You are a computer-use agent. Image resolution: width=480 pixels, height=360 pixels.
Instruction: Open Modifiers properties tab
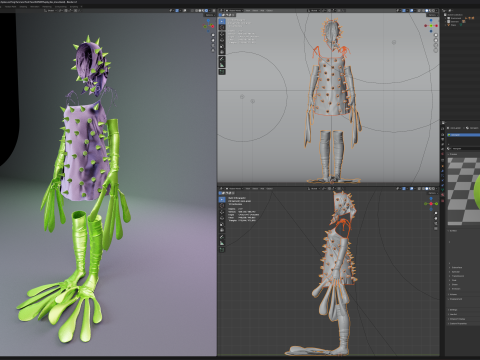click(443, 171)
